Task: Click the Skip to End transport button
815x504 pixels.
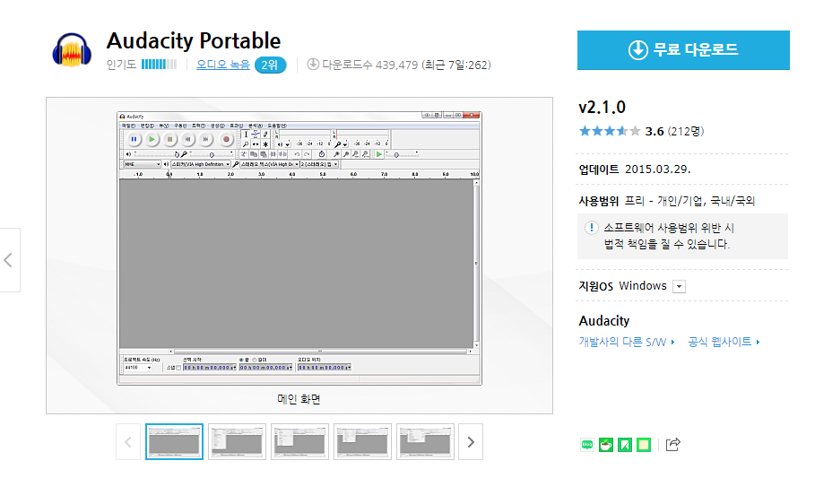Action: [205, 139]
